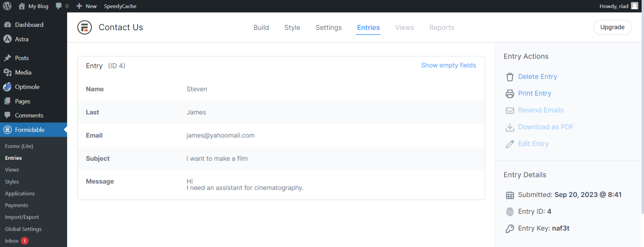Show empty fields for this entry
The width and height of the screenshot is (644, 247).
pyautogui.click(x=448, y=65)
